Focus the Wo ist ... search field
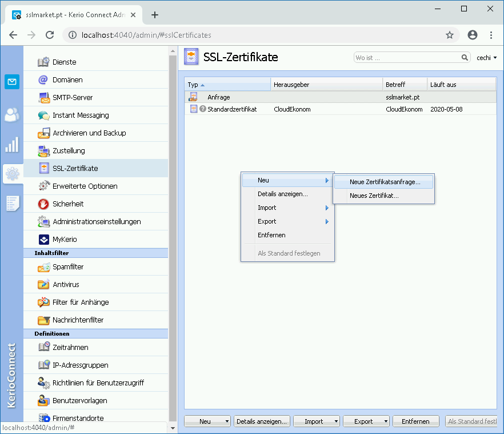The image size is (504, 434). point(407,58)
